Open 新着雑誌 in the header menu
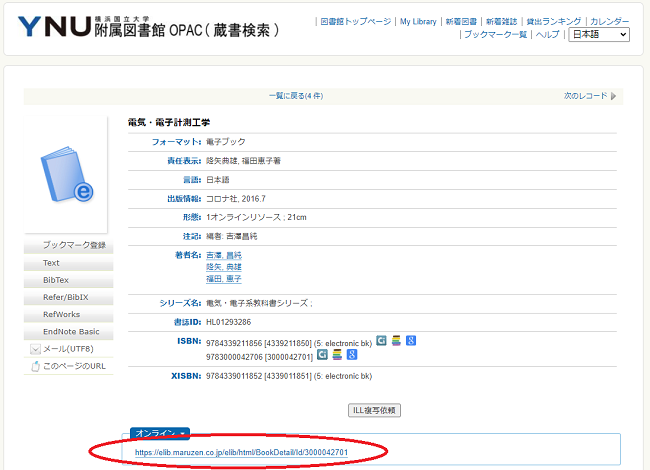The image size is (650, 470). tap(502, 22)
